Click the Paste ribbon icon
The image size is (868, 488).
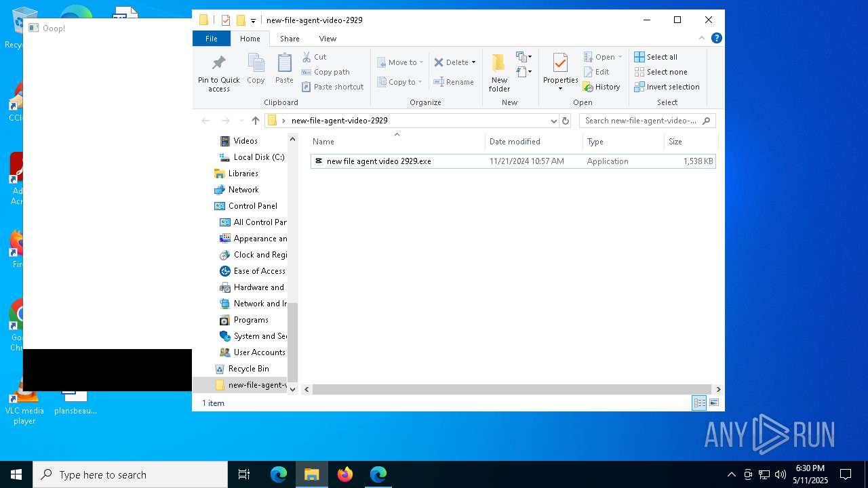point(284,69)
